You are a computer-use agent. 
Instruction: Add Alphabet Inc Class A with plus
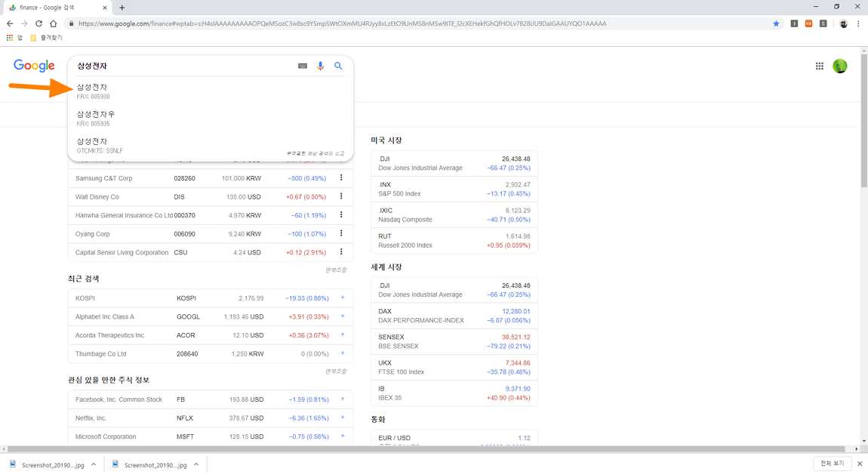pos(343,316)
